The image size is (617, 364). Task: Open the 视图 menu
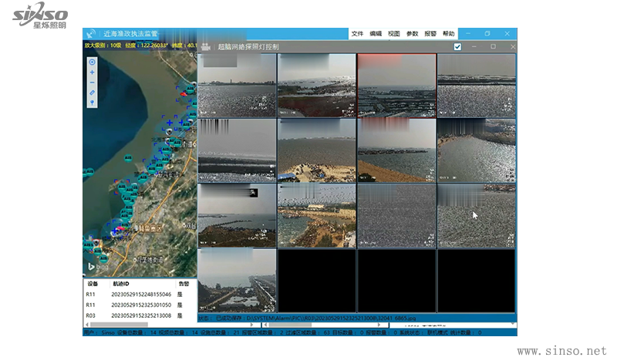pyautogui.click(x=393, y=34)
